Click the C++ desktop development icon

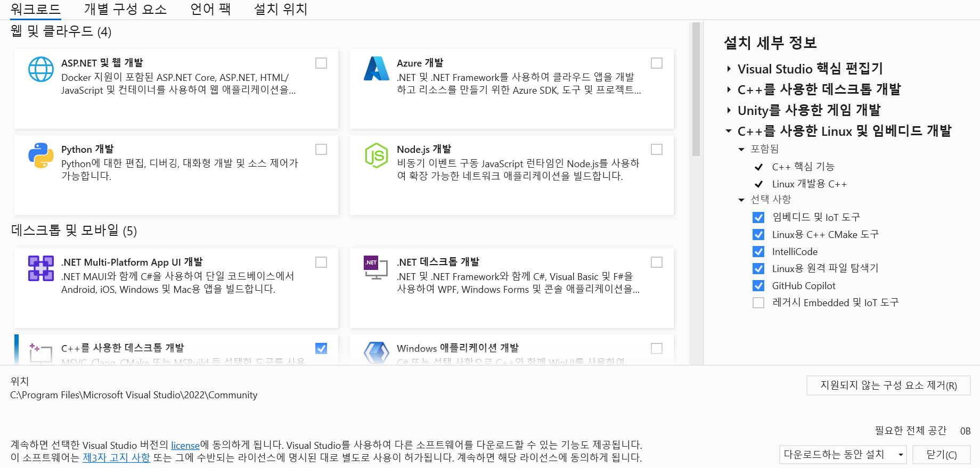point(41,353)
